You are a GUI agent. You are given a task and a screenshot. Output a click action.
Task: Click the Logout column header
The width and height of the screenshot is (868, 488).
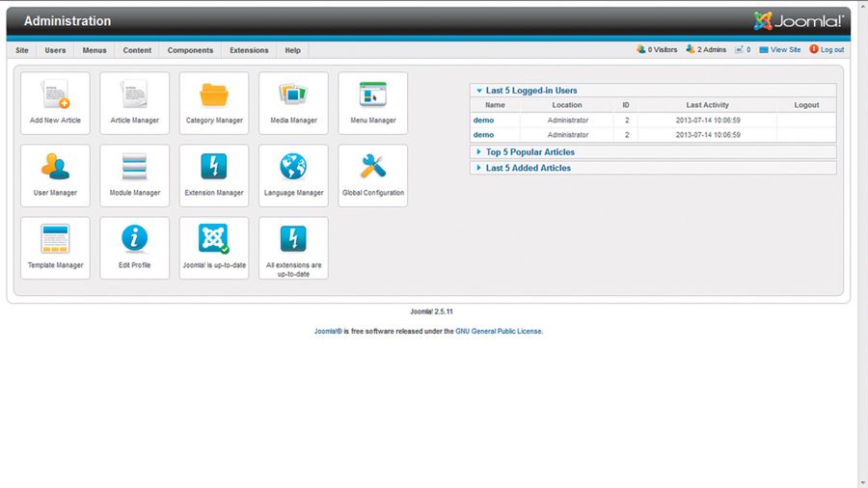(806, 105)
